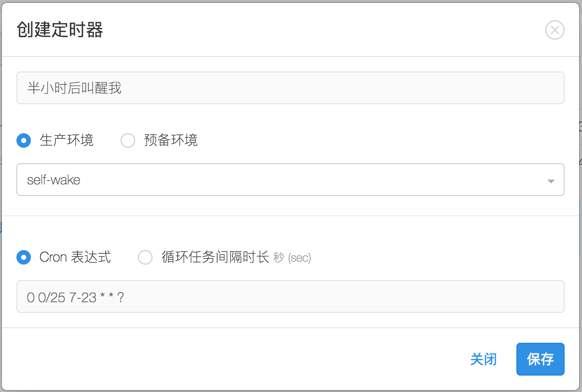
Task: Click the self-wake text in combo box
Action: click(x=54, y=180)
